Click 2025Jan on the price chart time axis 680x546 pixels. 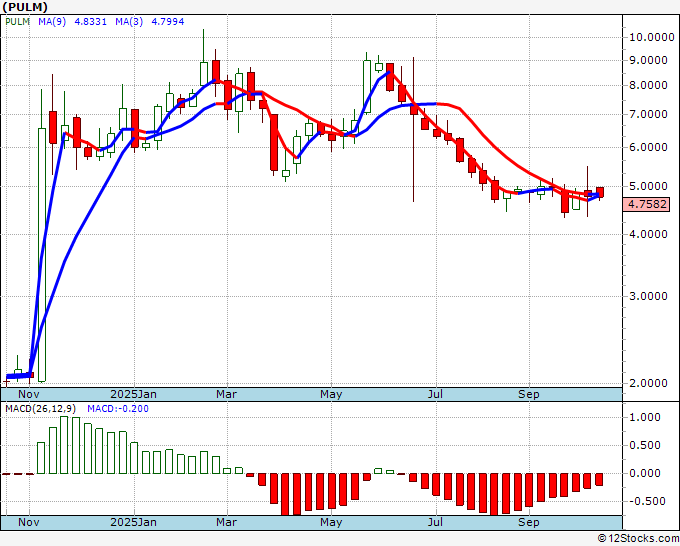click(x=134, y=394)
